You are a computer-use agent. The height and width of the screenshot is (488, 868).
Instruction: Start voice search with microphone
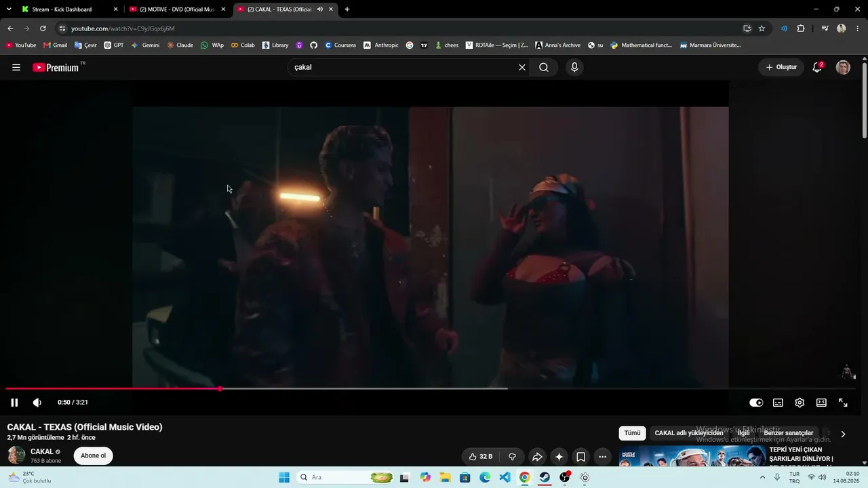coord(574,67)
